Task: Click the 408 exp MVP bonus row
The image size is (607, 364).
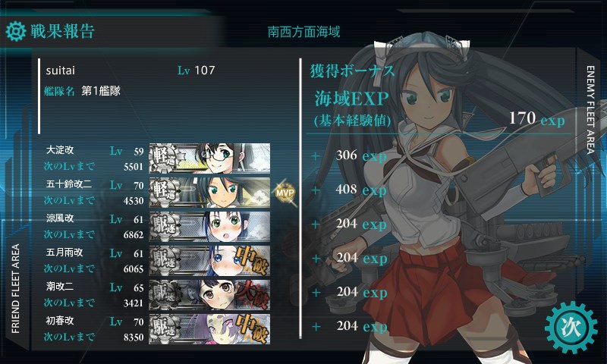Action: (x=361, y=190)
